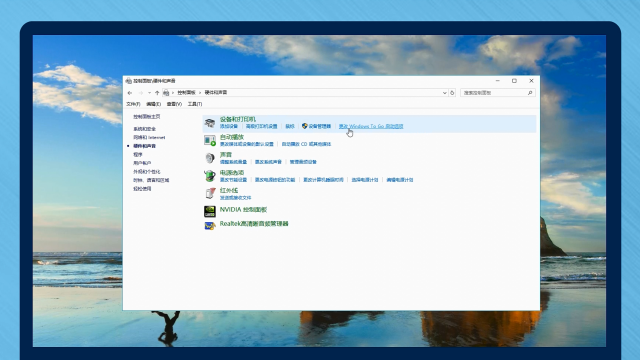Click the search magnifier icon
Image resolution: width=640 pixels, height=360 pixels.
pyautogui.click(x=530, y=93)
